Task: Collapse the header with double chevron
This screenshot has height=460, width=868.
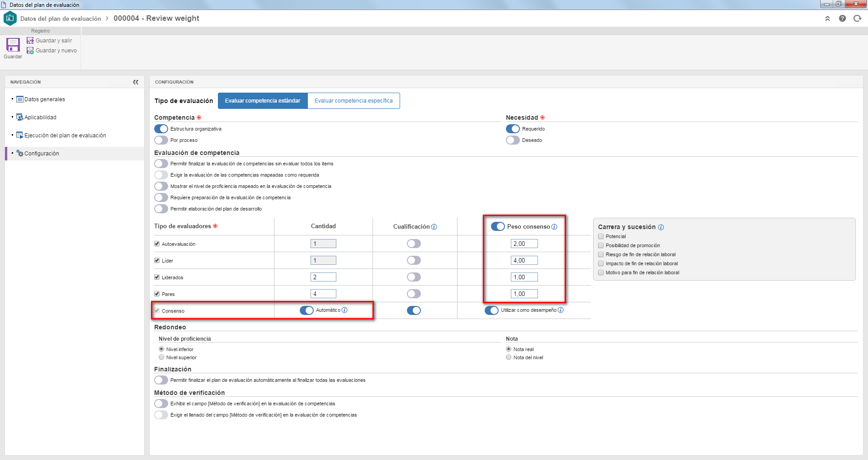Action: click(x=827, y=19)
